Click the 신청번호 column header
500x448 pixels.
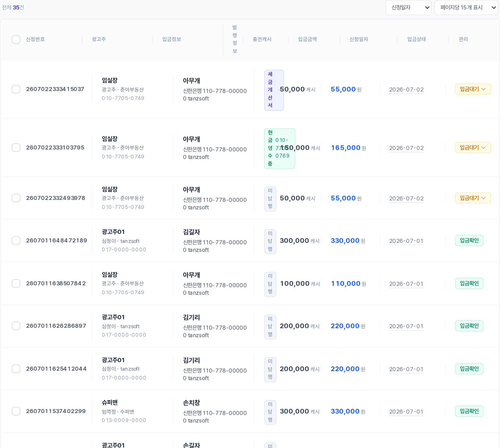click(35, 39)
